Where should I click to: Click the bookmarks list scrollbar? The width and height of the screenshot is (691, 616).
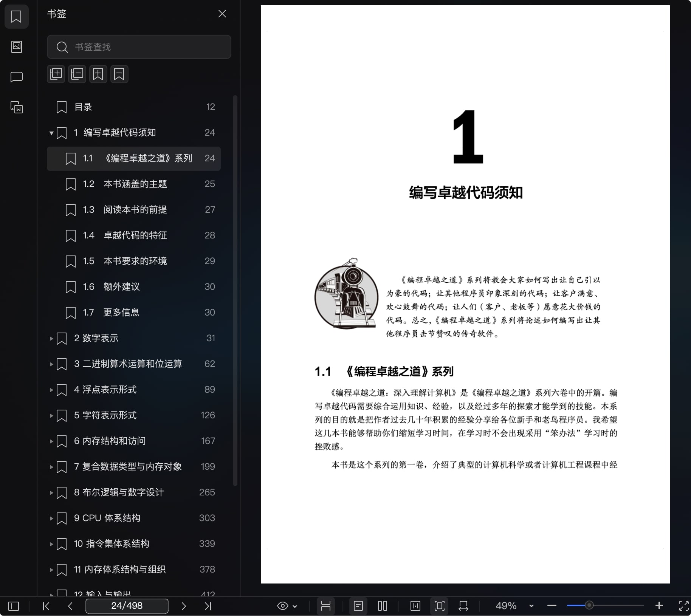click(x=235, y=290)
